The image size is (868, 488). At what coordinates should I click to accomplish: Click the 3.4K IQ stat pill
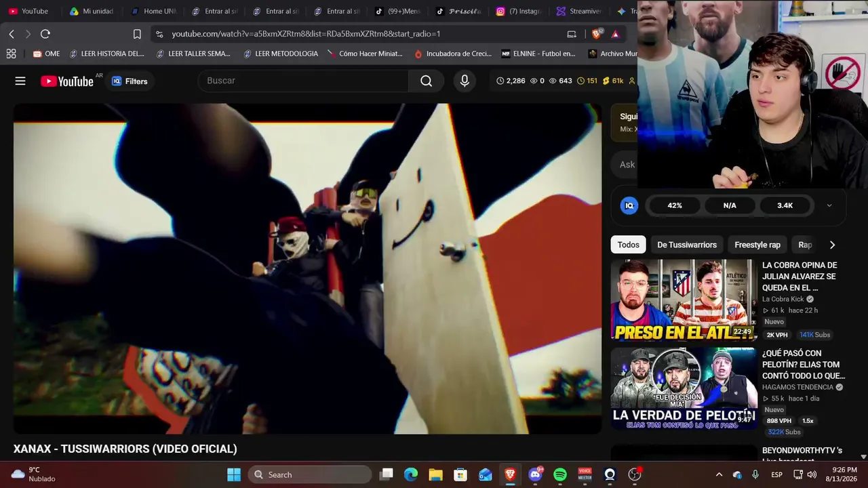(785, 205)
